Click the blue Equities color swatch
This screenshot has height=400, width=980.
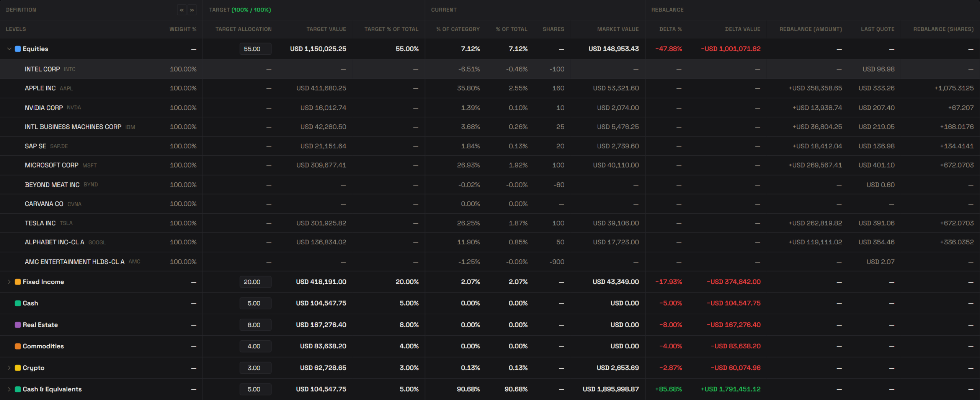point(18,49)
